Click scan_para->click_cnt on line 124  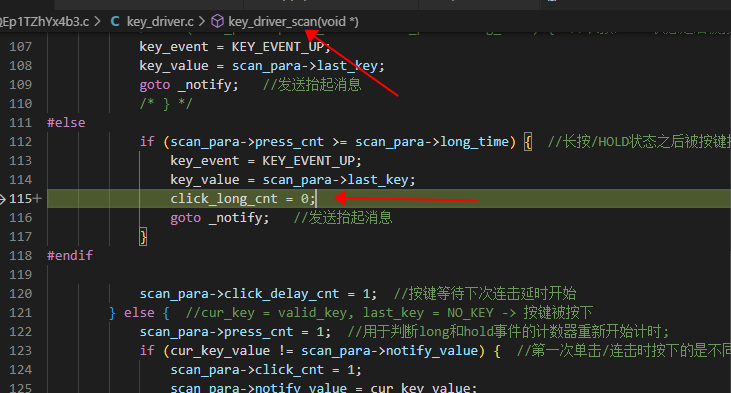[x=247, y=370]
